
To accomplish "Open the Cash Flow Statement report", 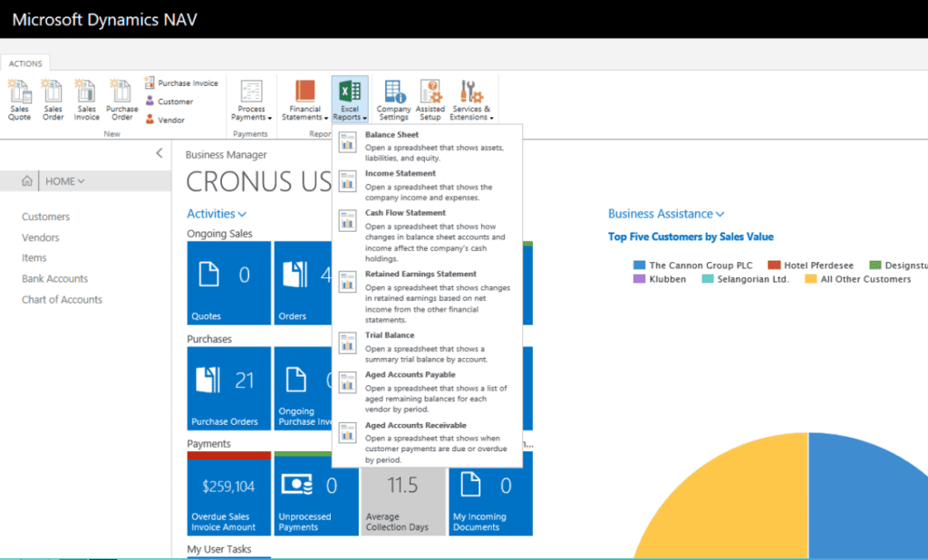I will pos(428,236).
